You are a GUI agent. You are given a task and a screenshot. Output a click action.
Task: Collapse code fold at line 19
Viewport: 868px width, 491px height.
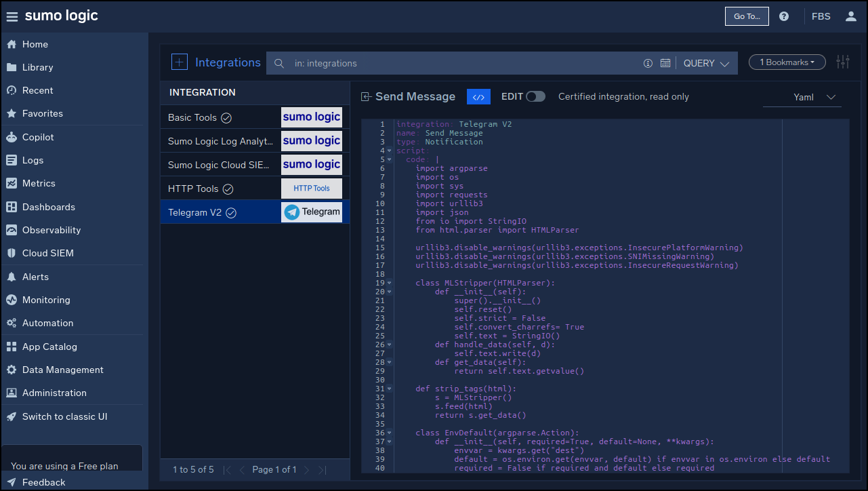(x=390, y=283)
